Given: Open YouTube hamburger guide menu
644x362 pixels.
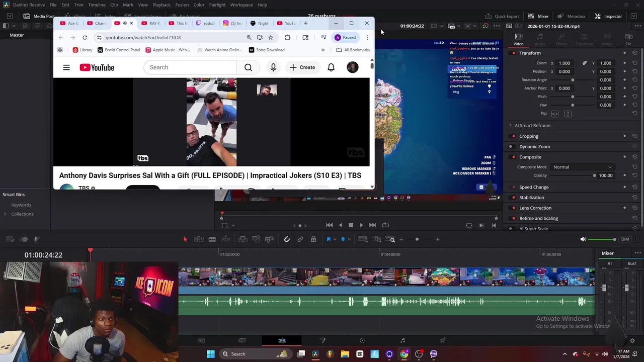Looking at the screenshot, I should [x=66, y=67].
